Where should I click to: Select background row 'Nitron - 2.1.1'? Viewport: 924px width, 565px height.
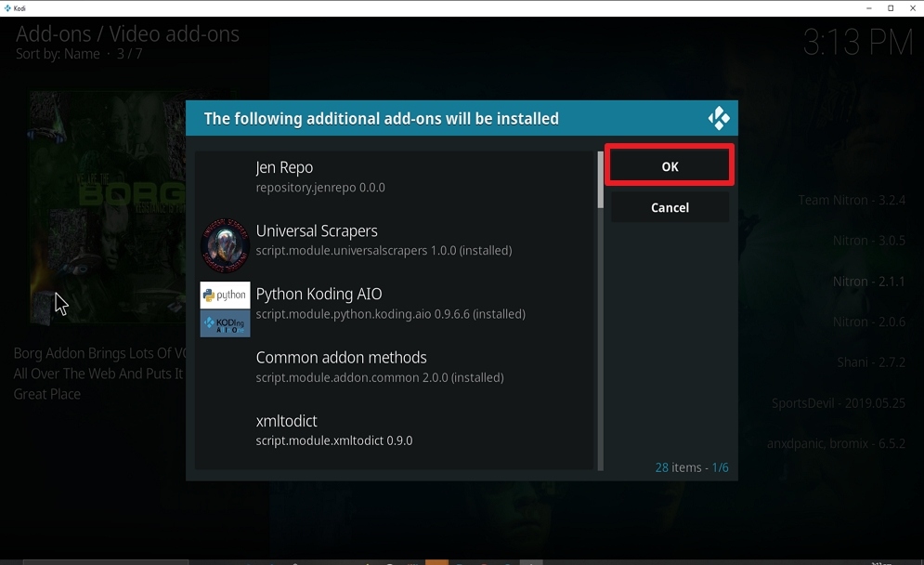pyautogui.click(x=868, y=282)
